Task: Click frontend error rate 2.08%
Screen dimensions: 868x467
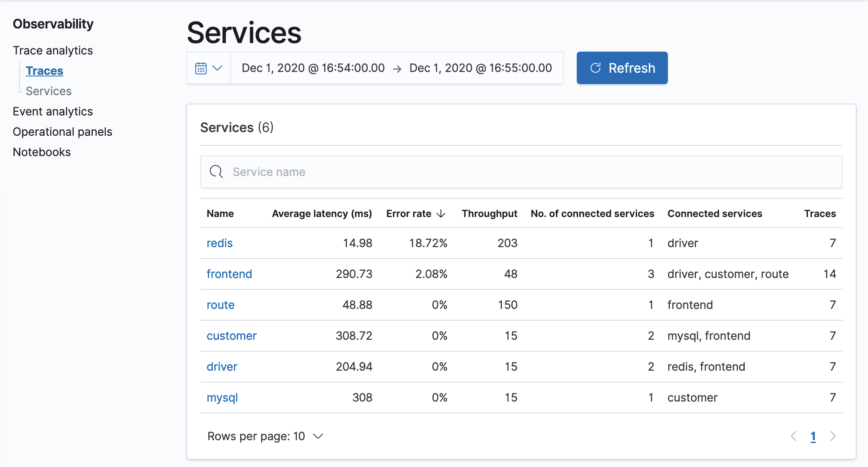Action: click(431, 274)
